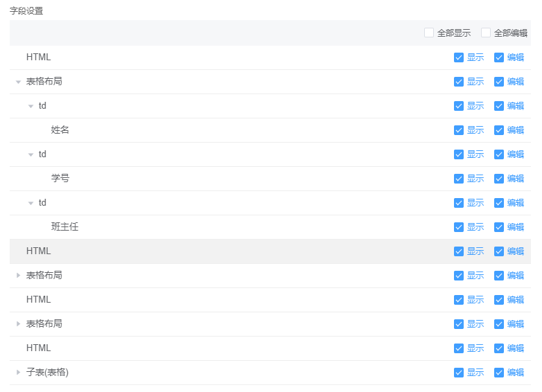Collapse the td node above 班主任
Viewport: 542px width, 392px height.
pos(30,203)
